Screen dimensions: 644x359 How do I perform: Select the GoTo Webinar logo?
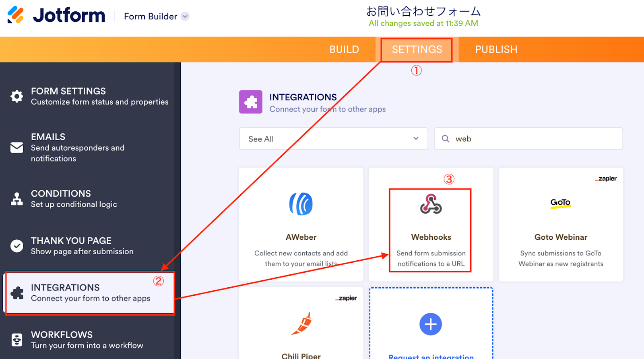pos(561,203)
